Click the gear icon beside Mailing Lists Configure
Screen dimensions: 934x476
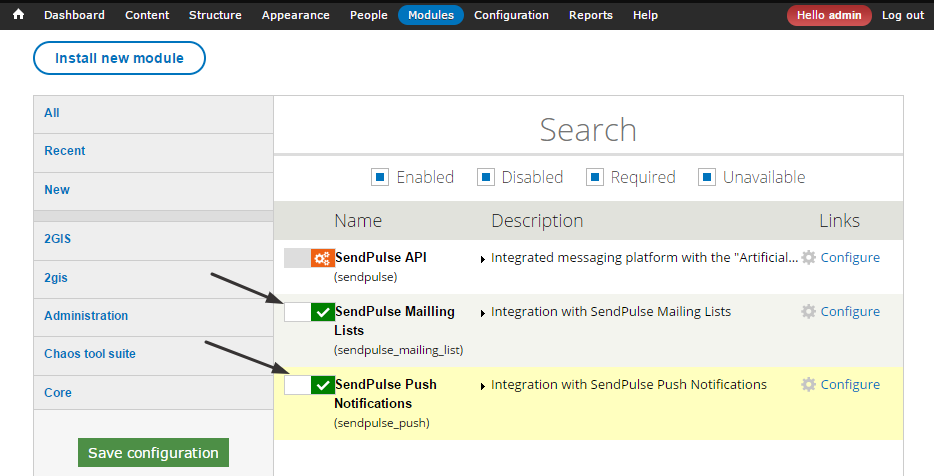809,312
